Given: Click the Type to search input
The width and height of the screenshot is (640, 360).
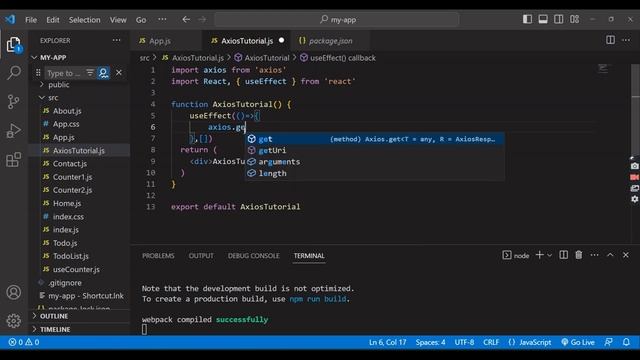Looking at the screenshot, I should coord(64,73).
